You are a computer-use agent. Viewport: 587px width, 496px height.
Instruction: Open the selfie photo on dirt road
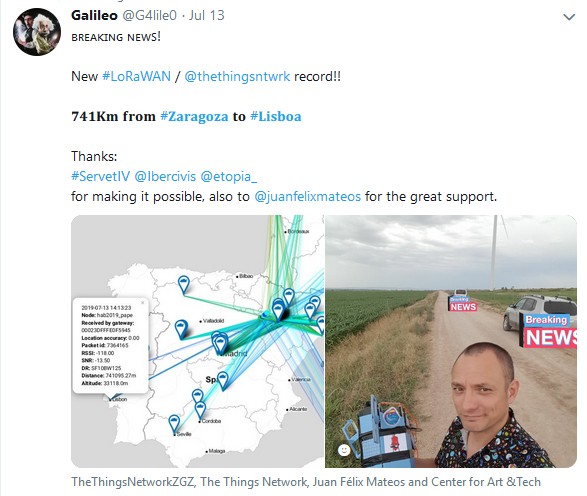451,341
